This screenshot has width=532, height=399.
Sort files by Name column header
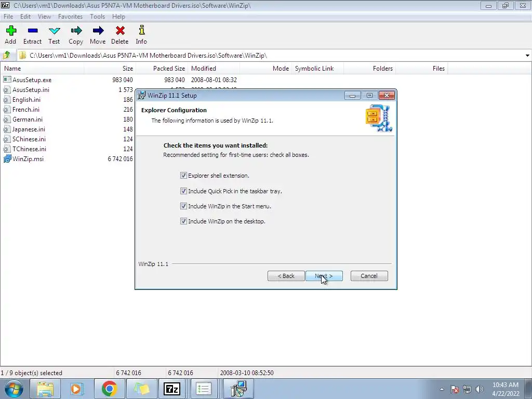(x=43, y=68)
